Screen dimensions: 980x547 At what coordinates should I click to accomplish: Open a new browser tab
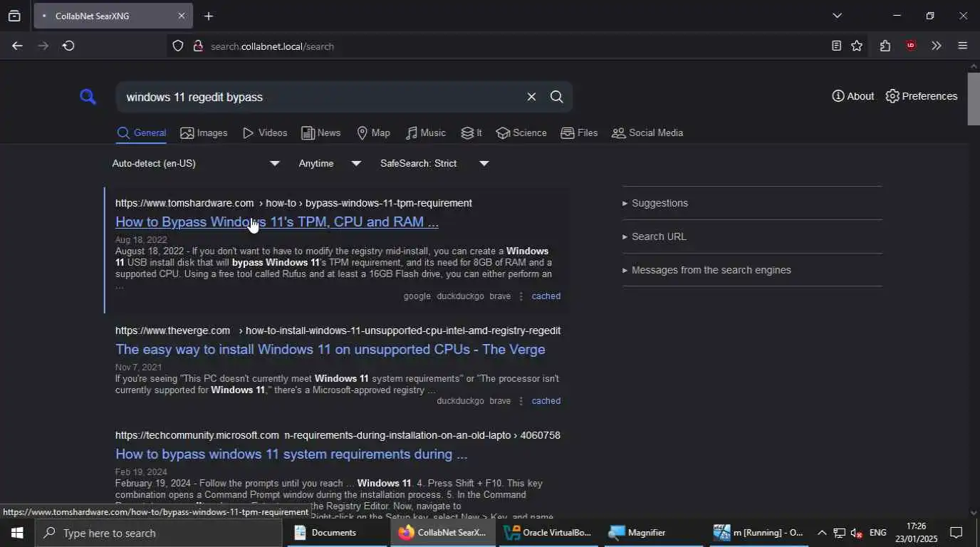(x=208, y=16)
